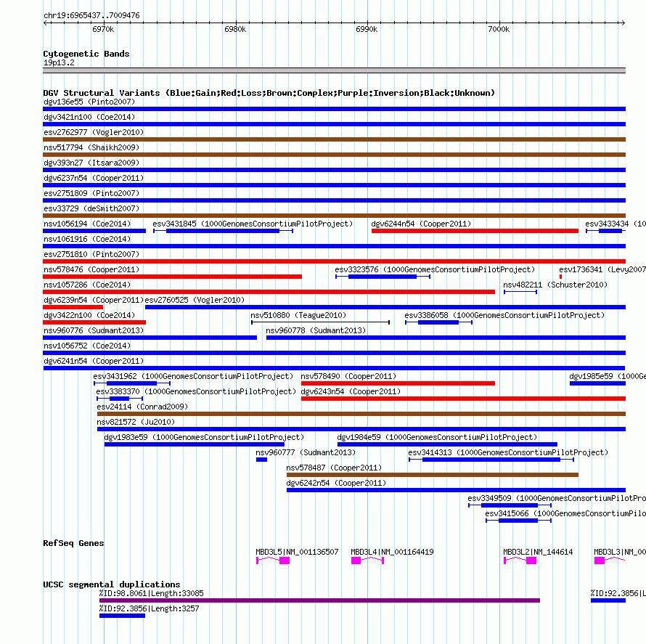Open MBD3L4|NM_001164419 gene label
The image size is (646, 644).
click(392, 552)
